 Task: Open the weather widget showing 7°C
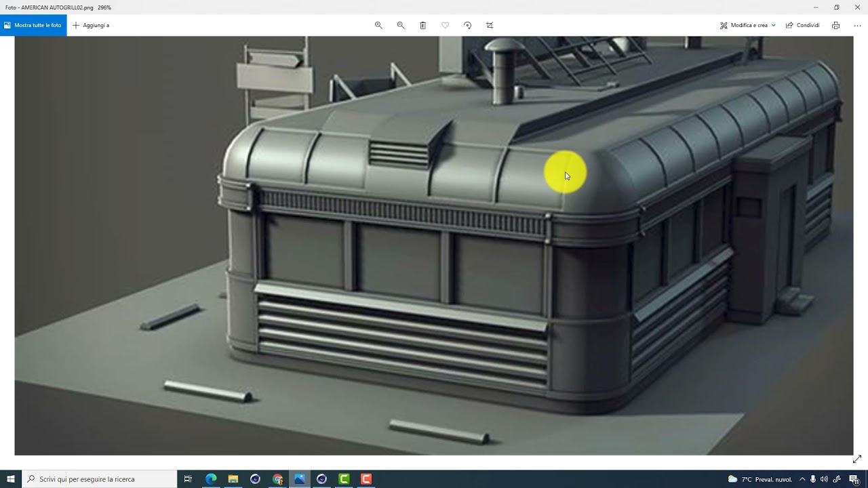[759, 479]
